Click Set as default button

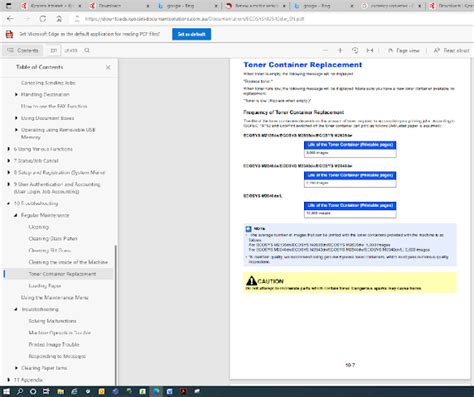tap(191, 34)
